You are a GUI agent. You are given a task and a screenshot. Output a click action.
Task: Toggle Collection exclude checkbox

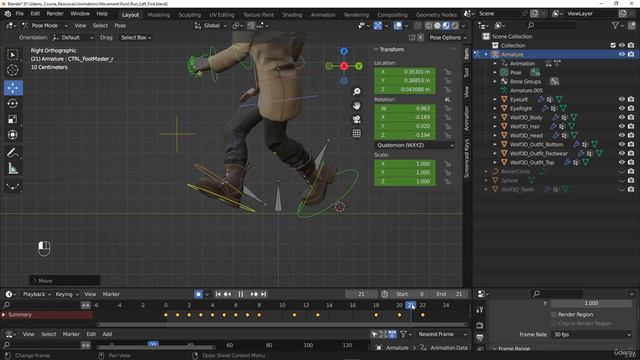pos(613,45)
